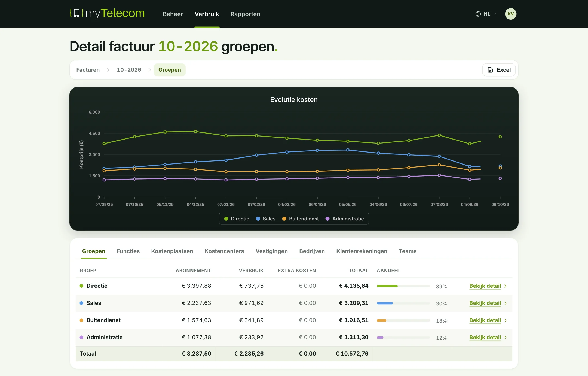Click Directie total € 4.135,64
588x376 pixels.
354,286
